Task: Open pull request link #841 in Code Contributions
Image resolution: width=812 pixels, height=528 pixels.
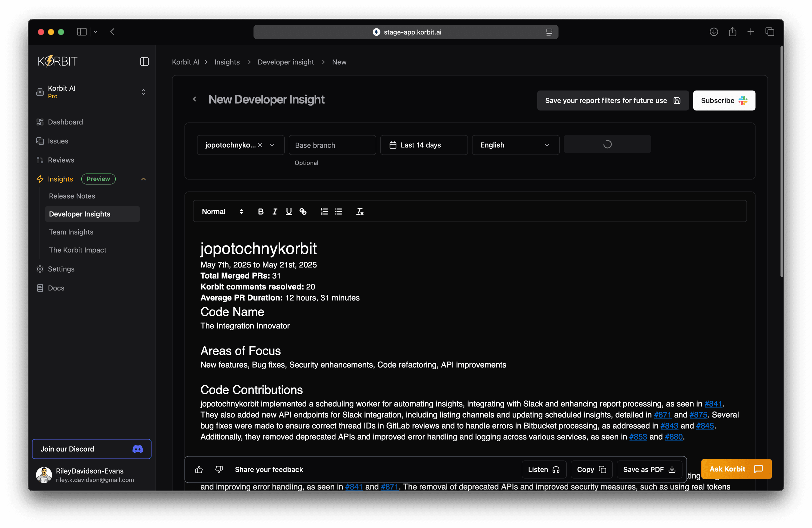Action: tap(713, 404)
